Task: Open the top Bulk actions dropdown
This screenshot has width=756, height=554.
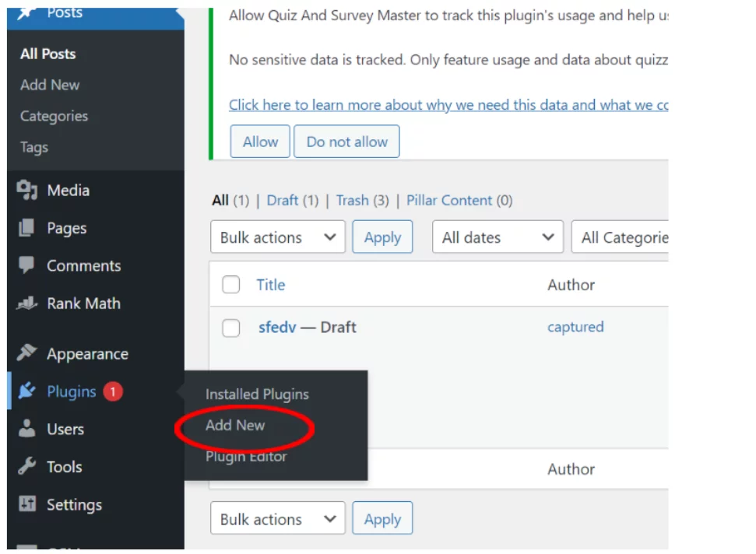Action: coord(277,237)
